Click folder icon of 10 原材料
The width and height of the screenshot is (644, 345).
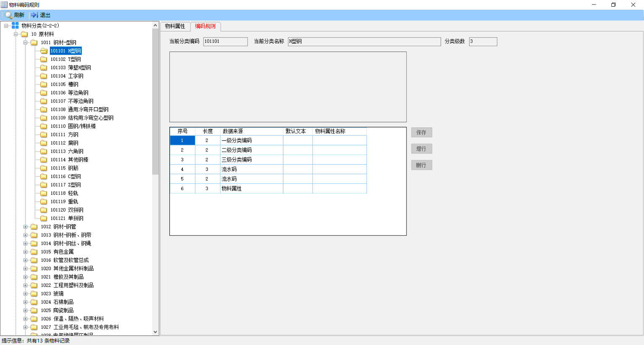pos(24,34)
